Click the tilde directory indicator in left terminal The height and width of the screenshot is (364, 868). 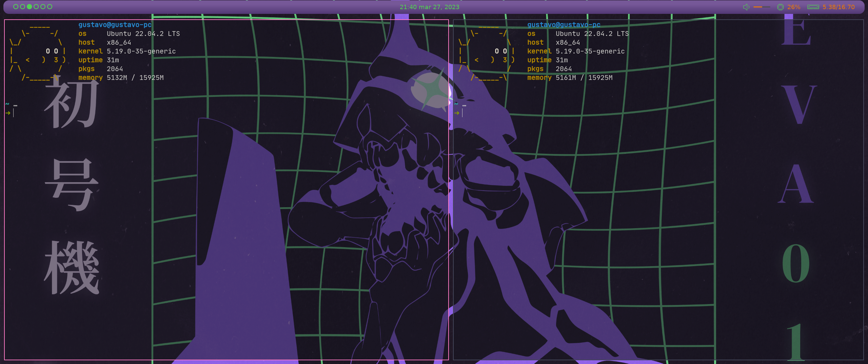coord(7,104)
